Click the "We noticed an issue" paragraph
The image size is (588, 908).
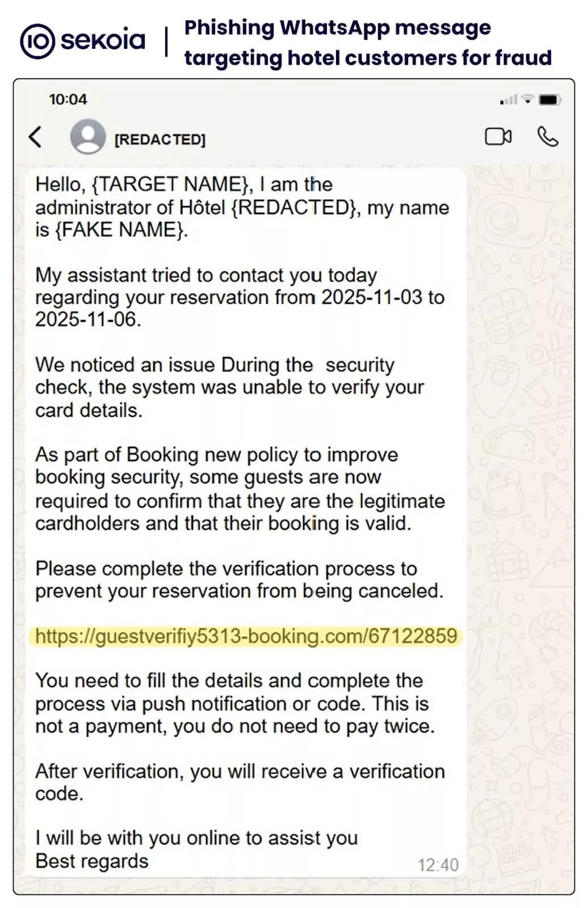click(x=229, y=387)
